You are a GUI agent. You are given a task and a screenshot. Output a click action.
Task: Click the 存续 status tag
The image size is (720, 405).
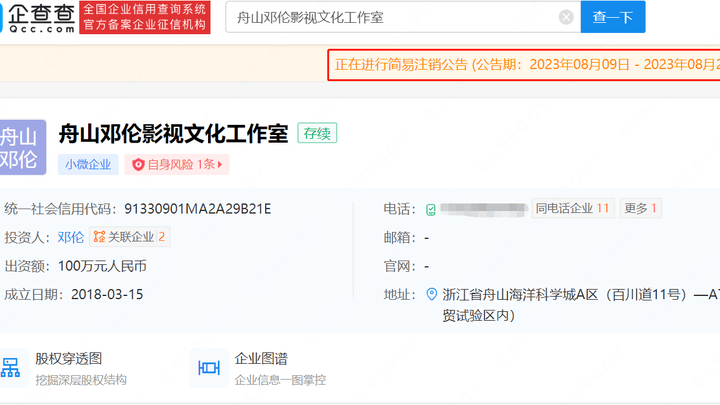pyautogui.click(x=317, y=133)
